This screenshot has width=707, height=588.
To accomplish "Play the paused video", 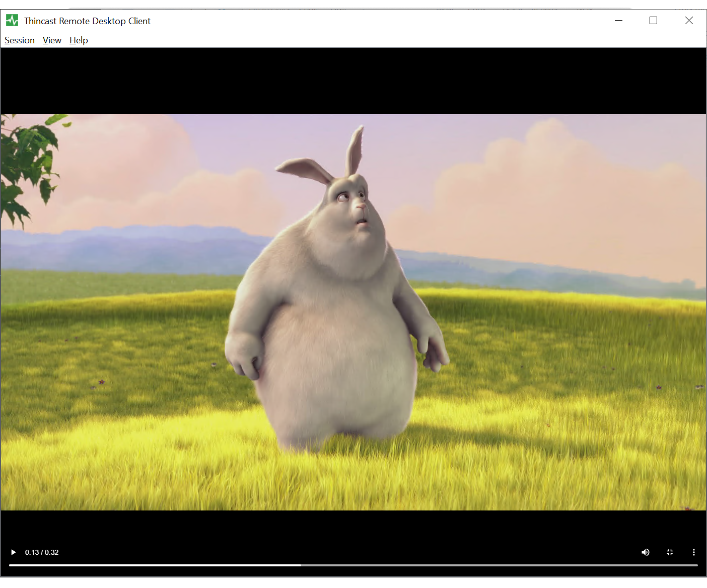I will click(x=14, y=552).
